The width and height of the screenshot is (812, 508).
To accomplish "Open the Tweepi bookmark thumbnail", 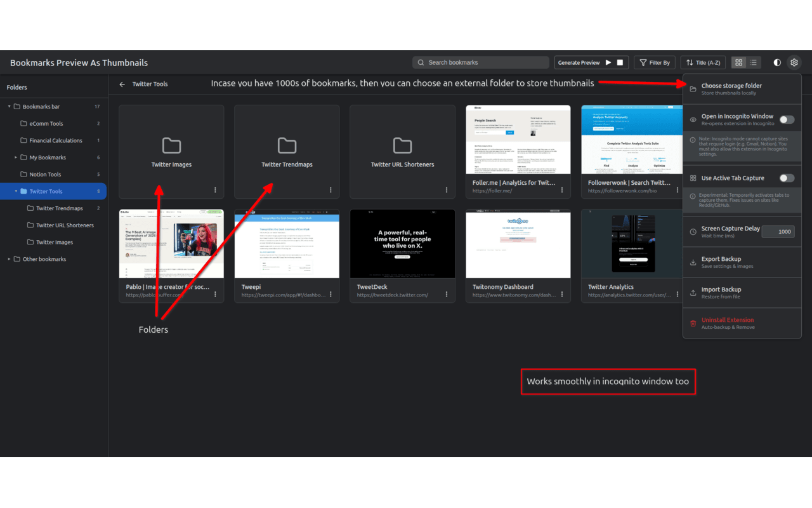I will (287, 244).
